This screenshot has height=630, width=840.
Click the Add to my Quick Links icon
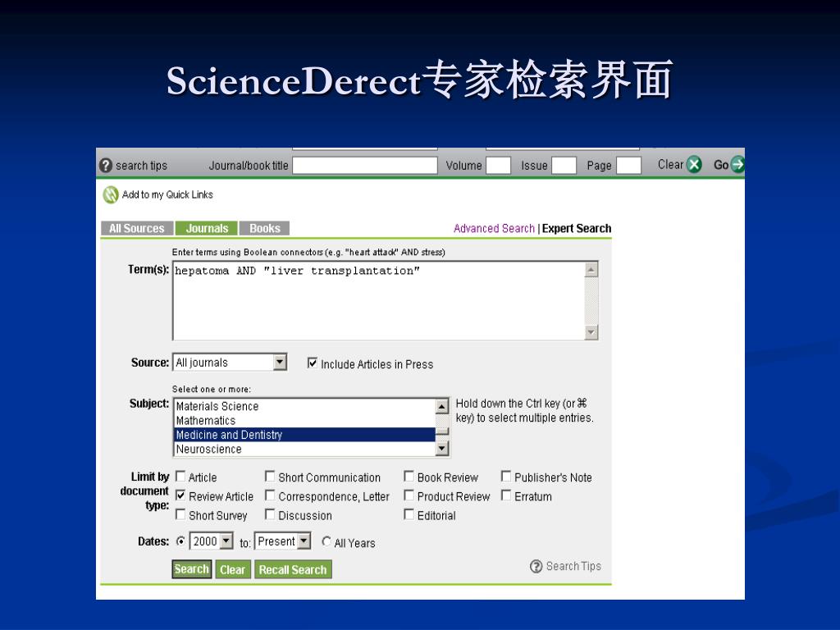111,194
